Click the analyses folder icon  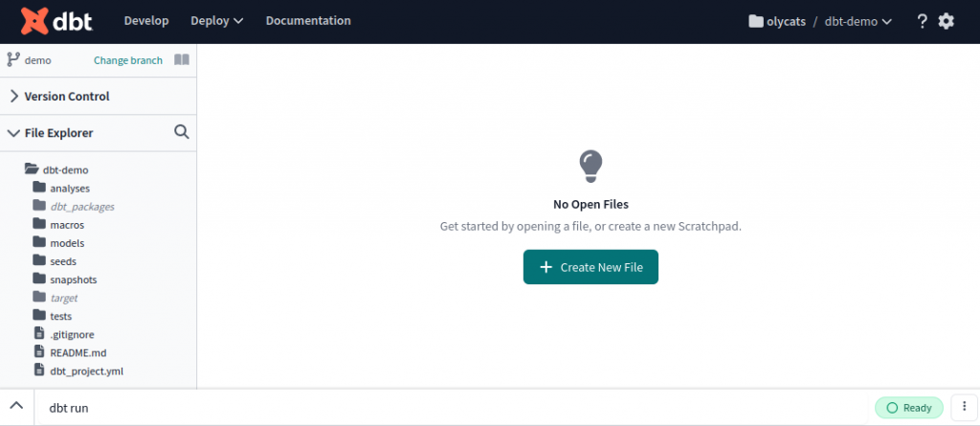point(39,187)
